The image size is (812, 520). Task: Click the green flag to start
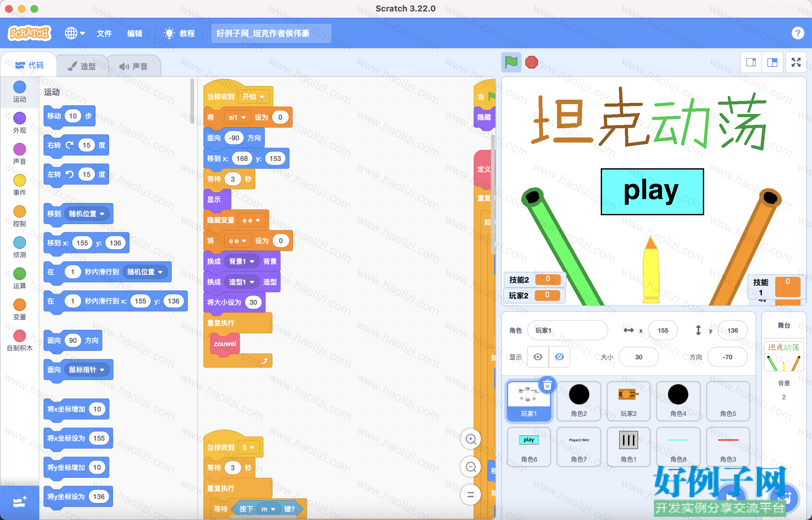pyautogui.click(x=511, y=62)
